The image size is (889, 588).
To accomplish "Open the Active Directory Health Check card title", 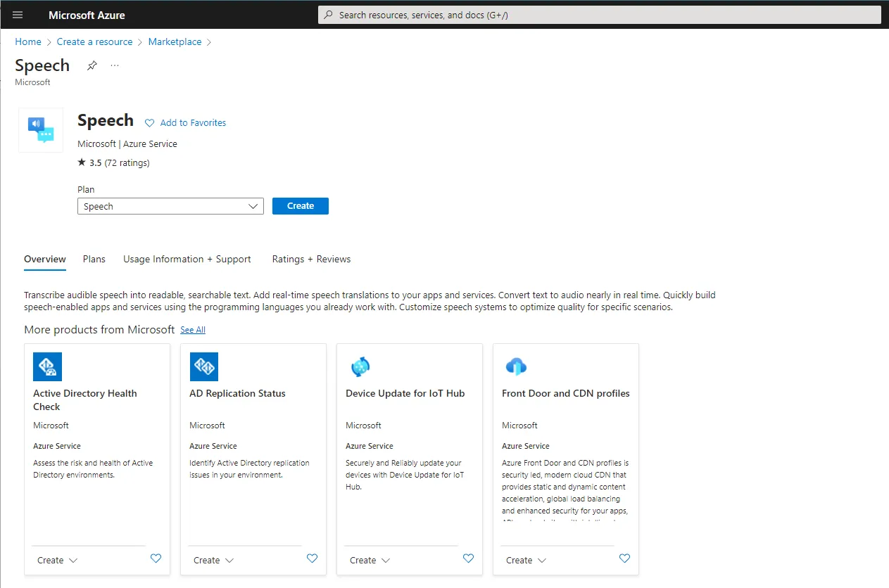I will click(85, 400).
